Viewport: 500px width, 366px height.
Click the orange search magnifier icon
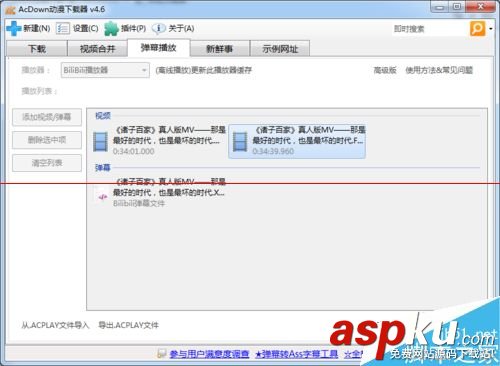[x=477, y=29]
